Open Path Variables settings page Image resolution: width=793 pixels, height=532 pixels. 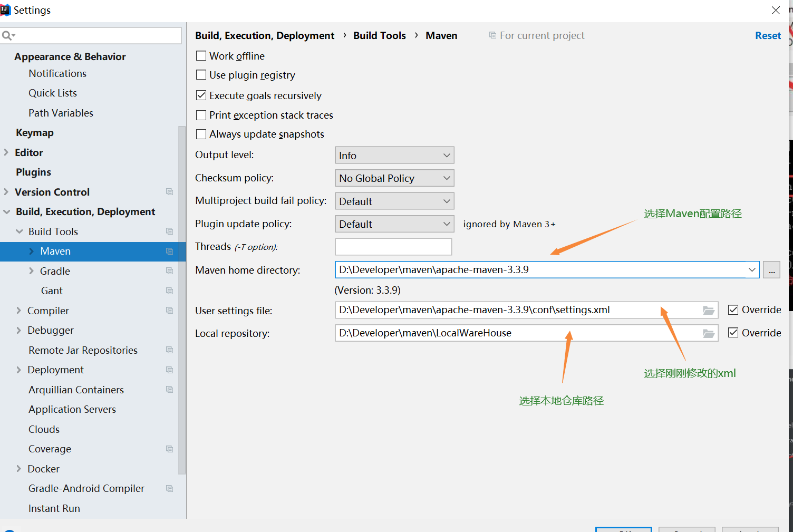point(61,113)
